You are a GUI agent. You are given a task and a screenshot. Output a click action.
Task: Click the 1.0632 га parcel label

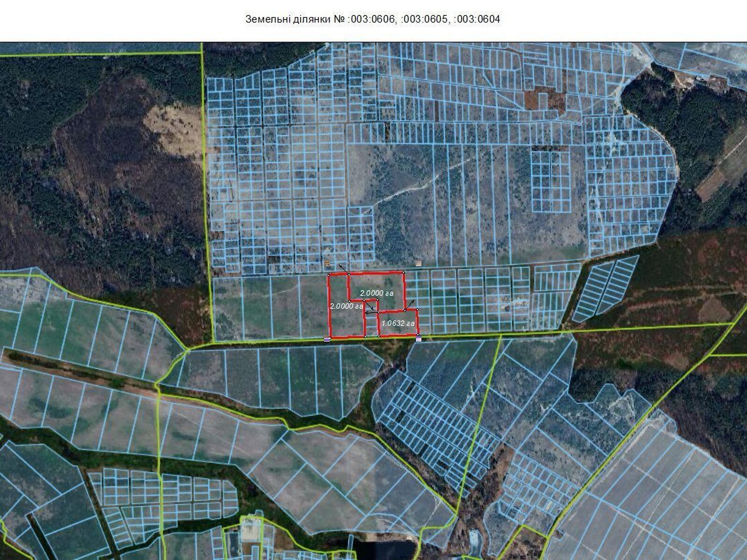(x=398, y=323)
